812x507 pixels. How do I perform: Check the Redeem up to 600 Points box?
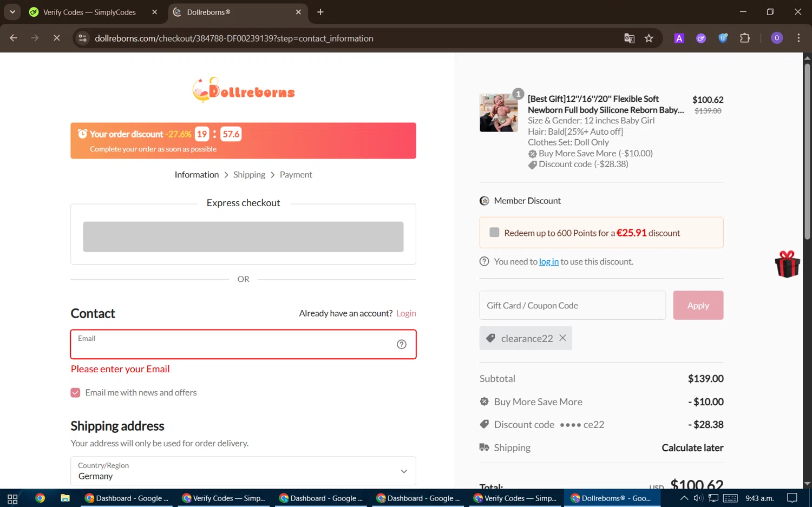(494, 232)
